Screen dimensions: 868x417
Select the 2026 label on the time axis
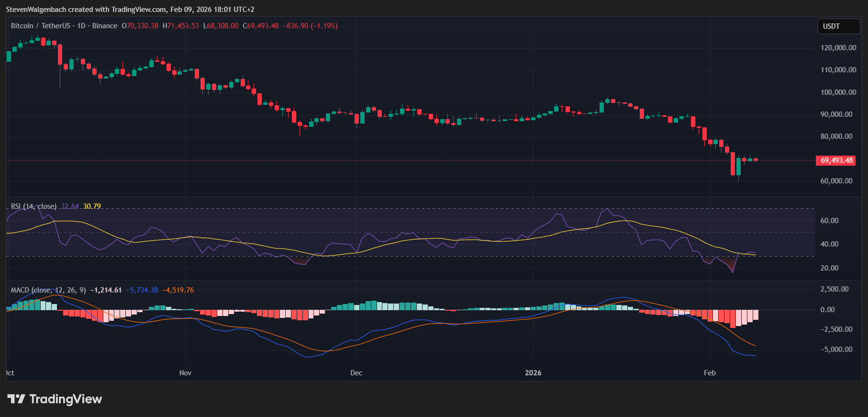(x=533, y=373)
